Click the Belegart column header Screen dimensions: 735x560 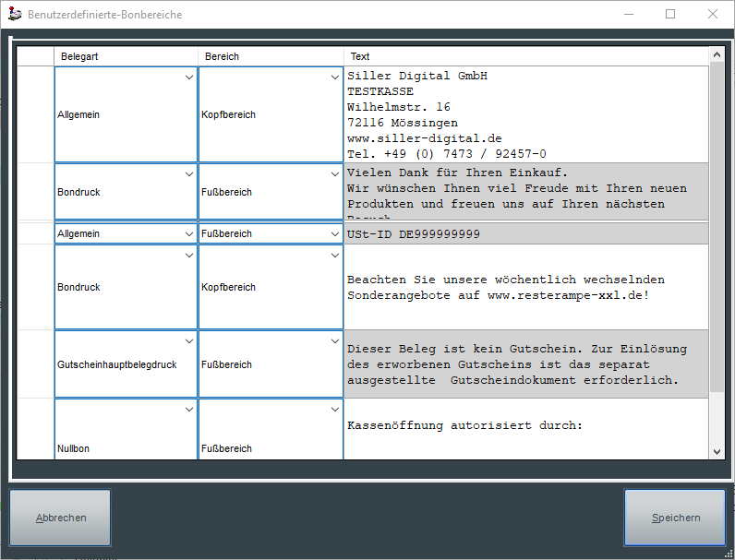126,56
